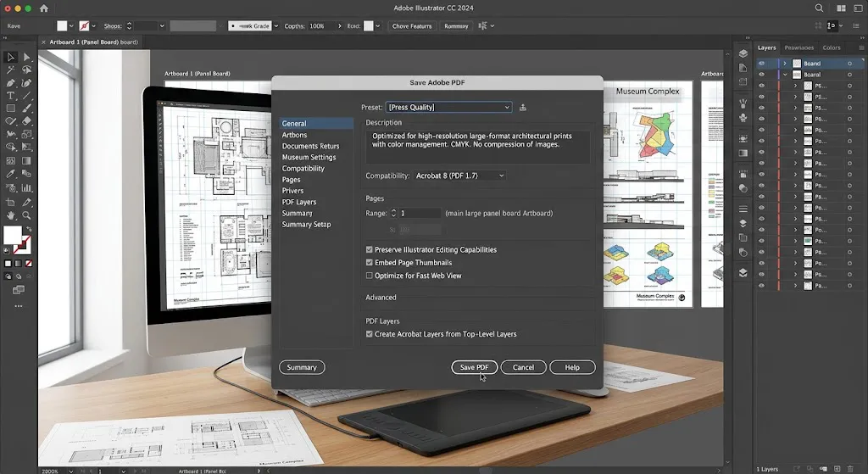Screen dimensions: 868x474
Task: Save preset icon next to Preset dropdown
Action: tap(522, 108)
